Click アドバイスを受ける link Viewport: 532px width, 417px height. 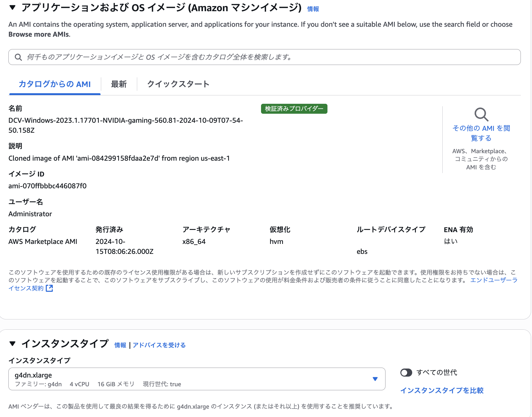(159, 345)
